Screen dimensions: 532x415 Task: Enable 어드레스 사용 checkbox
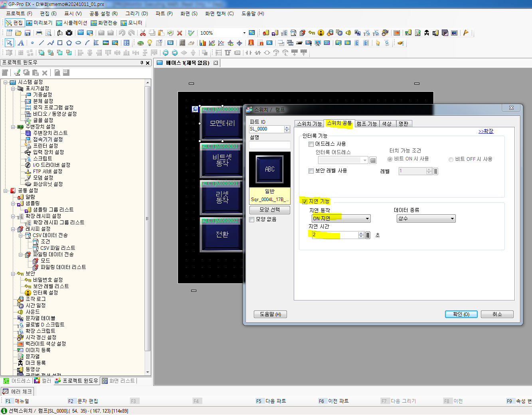(x=311, y=144)
